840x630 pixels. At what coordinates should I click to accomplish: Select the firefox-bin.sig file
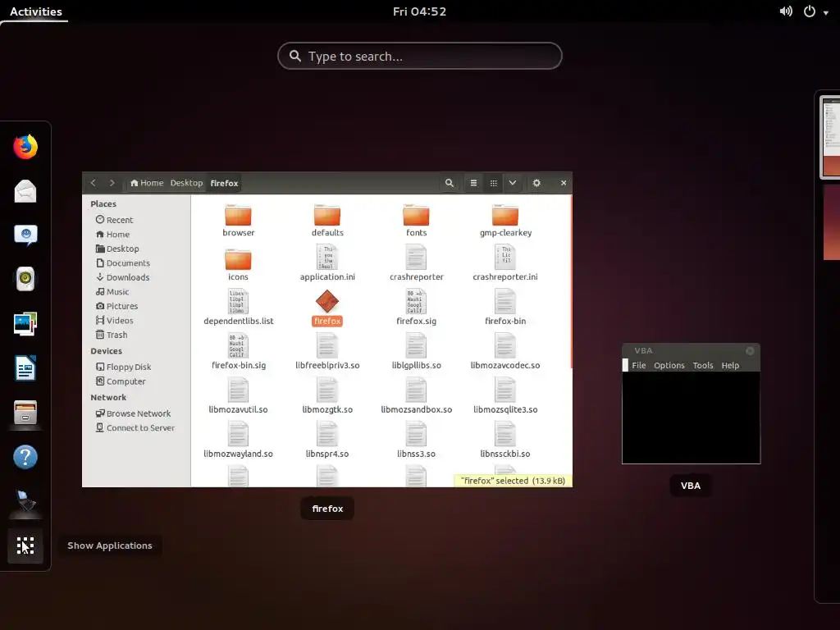click(x=239, y=351)
